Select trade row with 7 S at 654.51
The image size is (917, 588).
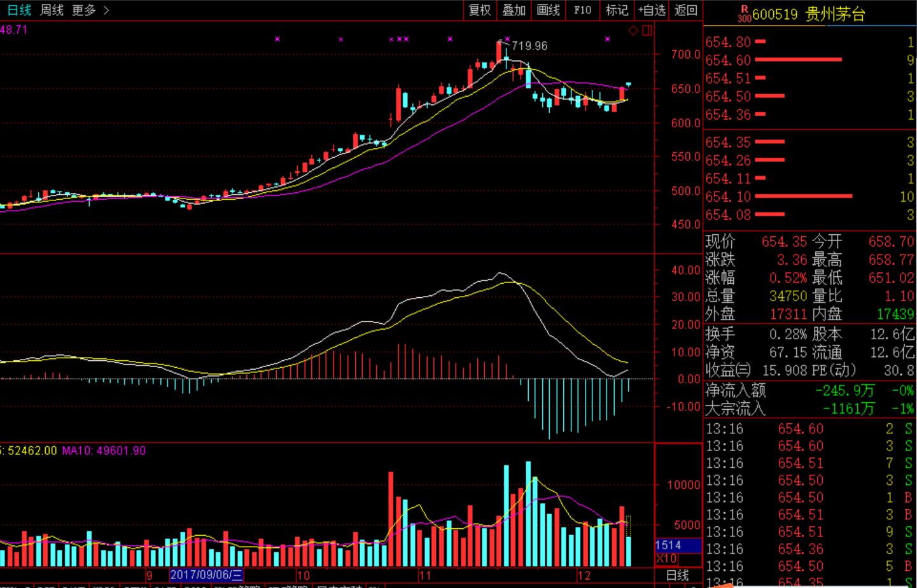click(x=809, y=463)
